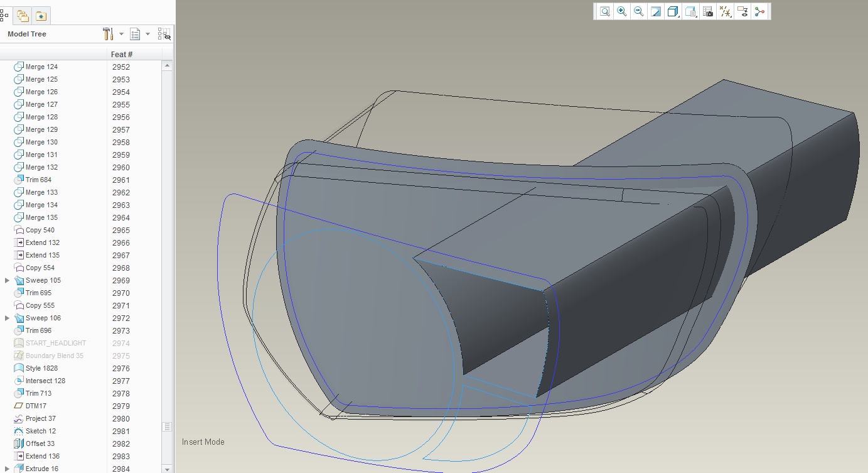Click the tree columns list icon
Image resolution: width=868 pixels, height=473 pixels.
point(135,34)
